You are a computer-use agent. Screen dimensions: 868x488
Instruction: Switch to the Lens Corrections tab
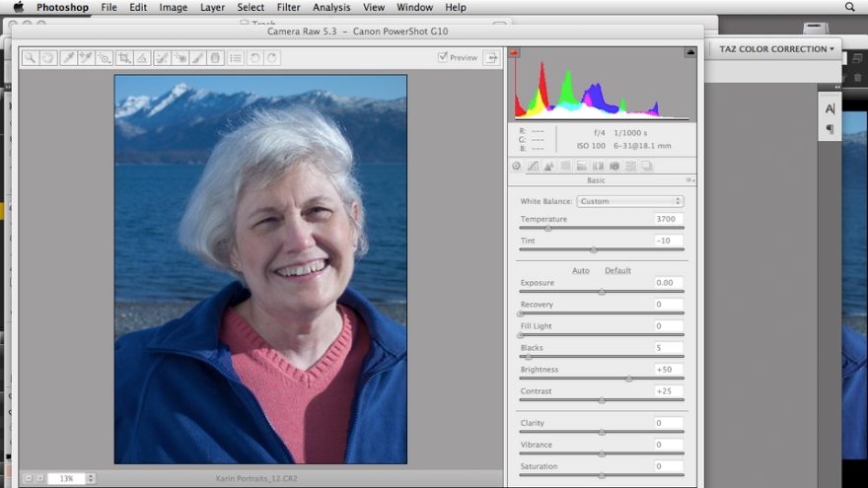point(598,166)
